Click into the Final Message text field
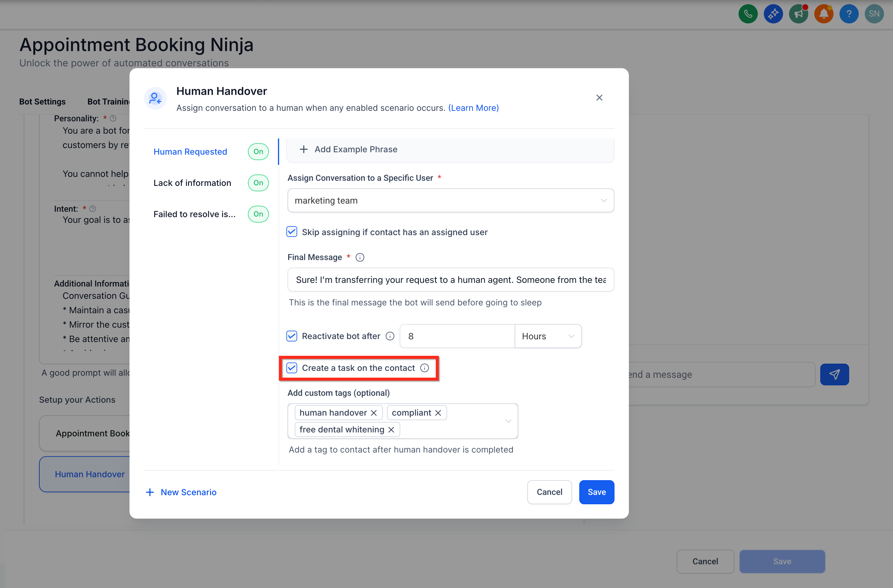 click(x=451, y=279)
